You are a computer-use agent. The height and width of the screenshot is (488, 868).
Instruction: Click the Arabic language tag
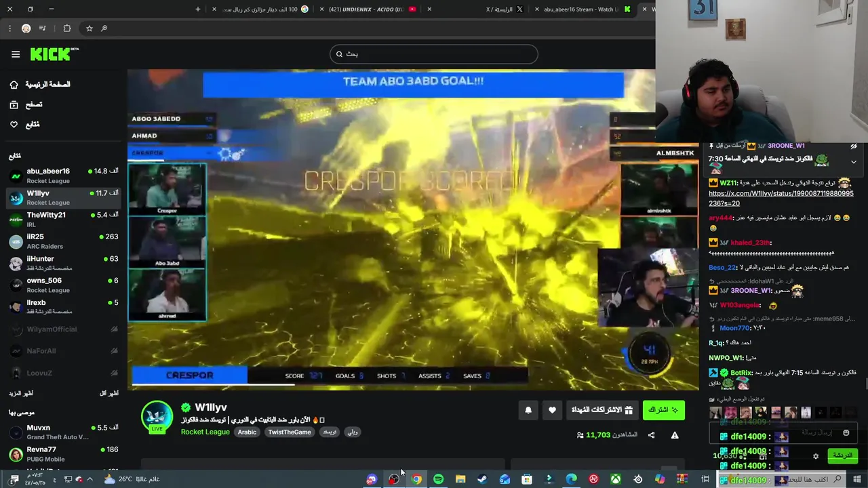[247, 432]
